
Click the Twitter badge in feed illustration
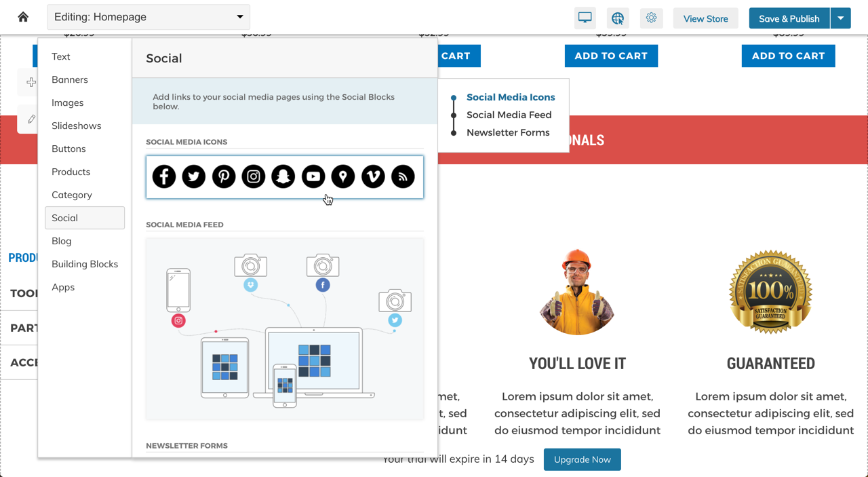(395, 320)
